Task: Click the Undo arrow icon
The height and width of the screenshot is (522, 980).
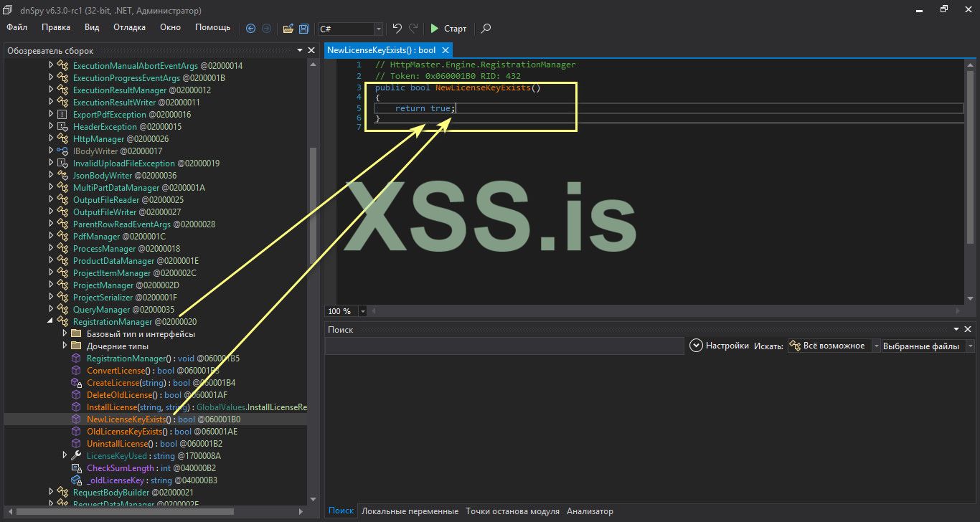Action: [397, 29]
